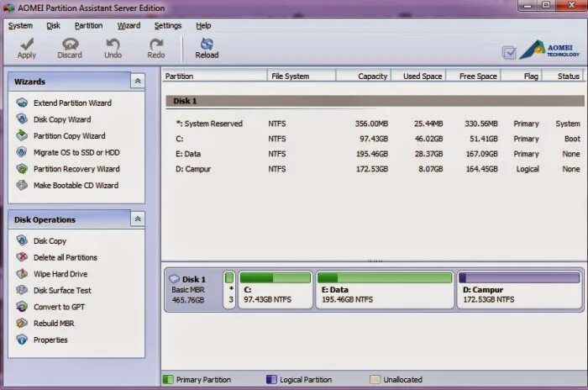
Task: Select System Reserved block in disk map
Action: [229, 290]
